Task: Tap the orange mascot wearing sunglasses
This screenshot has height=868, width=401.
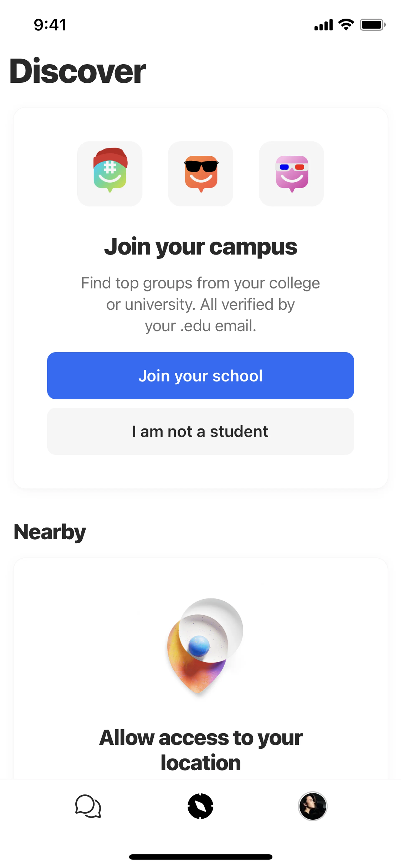Action: (x=200, y=174)
